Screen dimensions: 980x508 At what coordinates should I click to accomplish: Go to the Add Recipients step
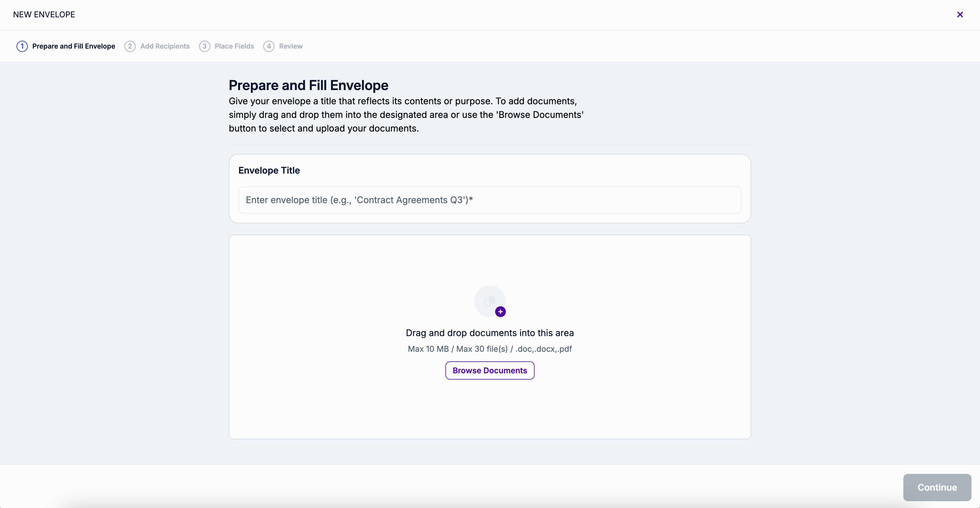coord(165,46)
